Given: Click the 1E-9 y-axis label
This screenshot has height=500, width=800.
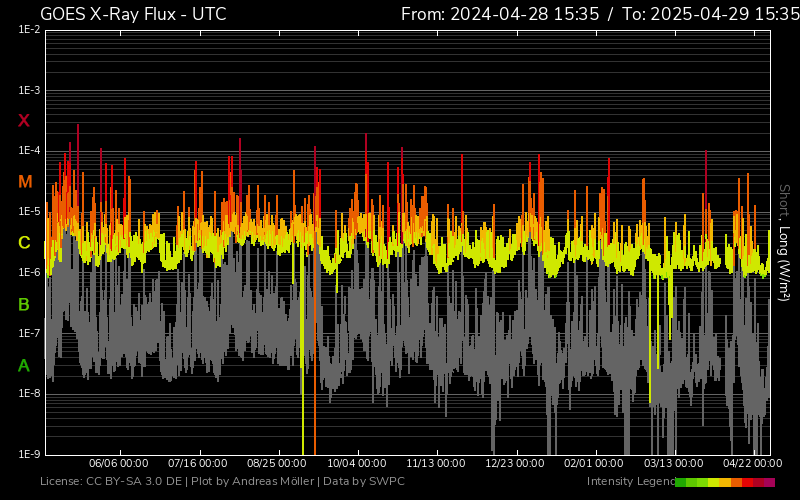Looking at the screenshot, I should 29,454.
